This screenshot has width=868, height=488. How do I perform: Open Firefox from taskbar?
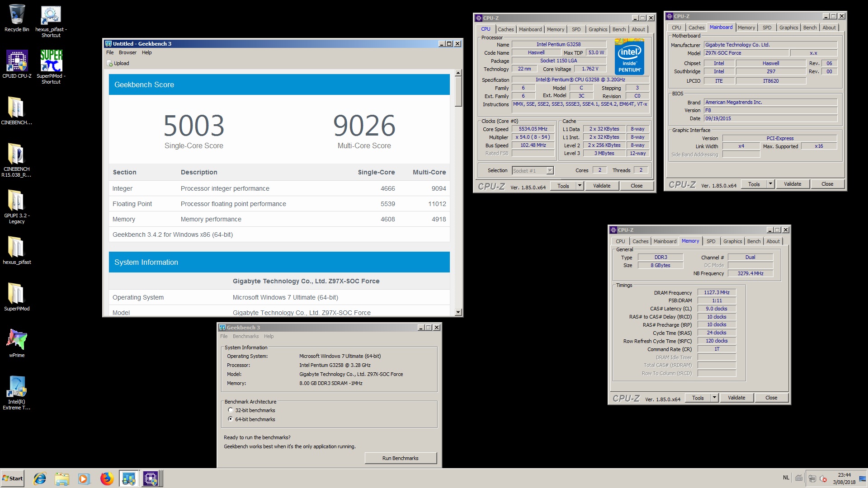click(107, 479)
